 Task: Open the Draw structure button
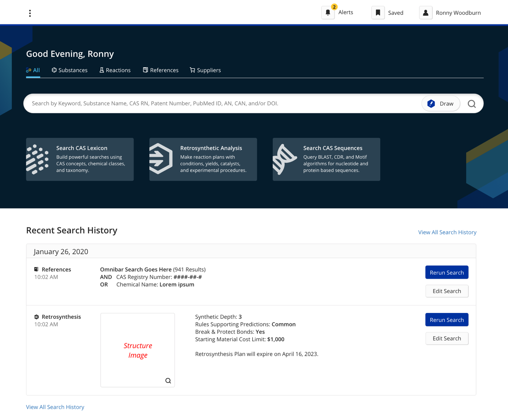[441, 104]
